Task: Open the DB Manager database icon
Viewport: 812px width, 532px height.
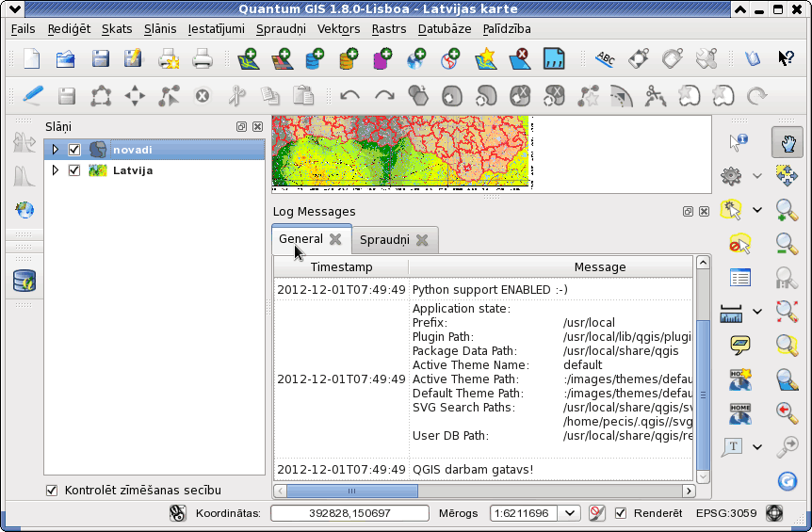Action: [24, 281]
